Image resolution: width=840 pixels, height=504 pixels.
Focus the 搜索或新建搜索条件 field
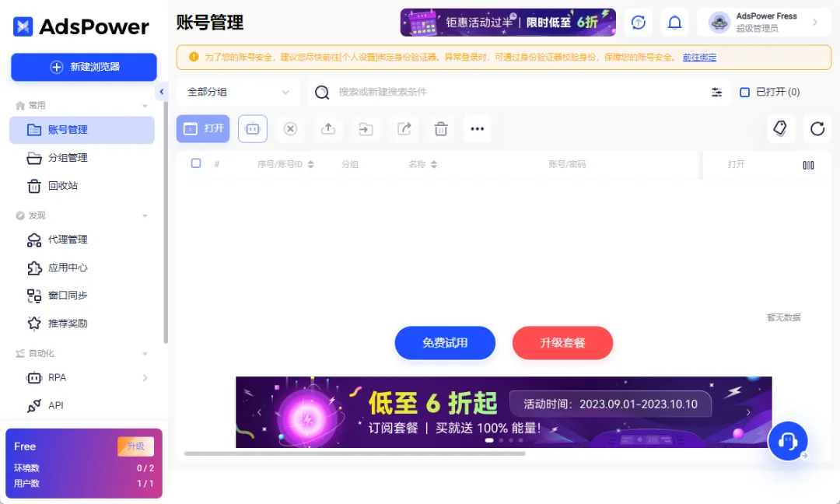520,92
